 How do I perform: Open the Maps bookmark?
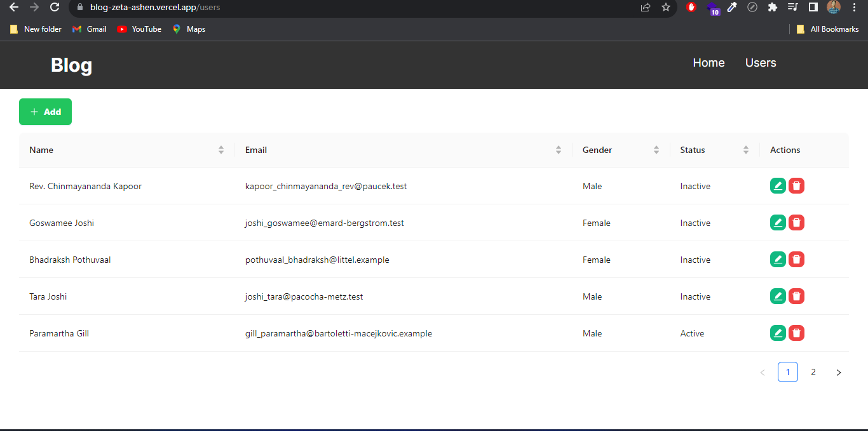(x=189, y=29)
